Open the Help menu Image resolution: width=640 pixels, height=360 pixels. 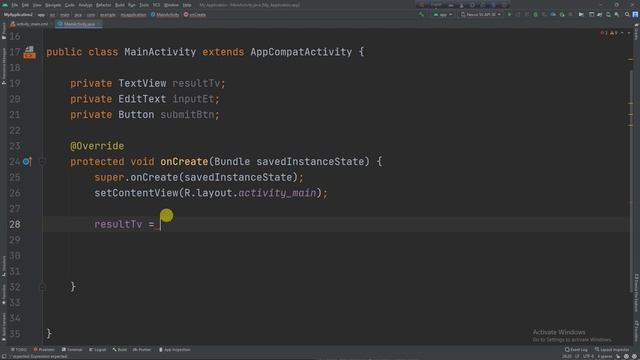(187, 5)
